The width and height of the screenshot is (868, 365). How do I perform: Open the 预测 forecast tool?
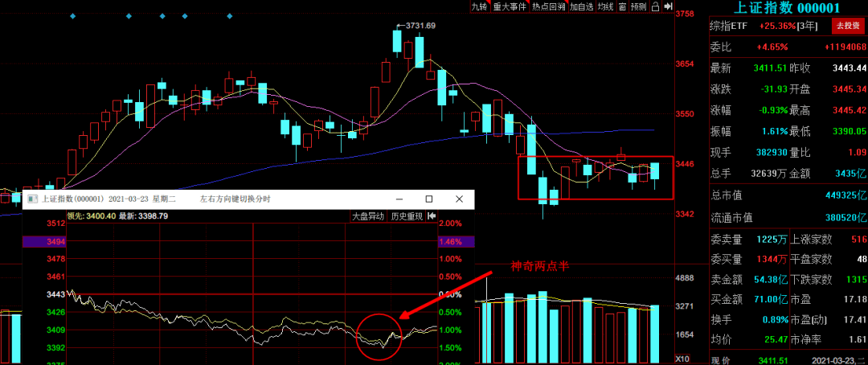point(638,6)
